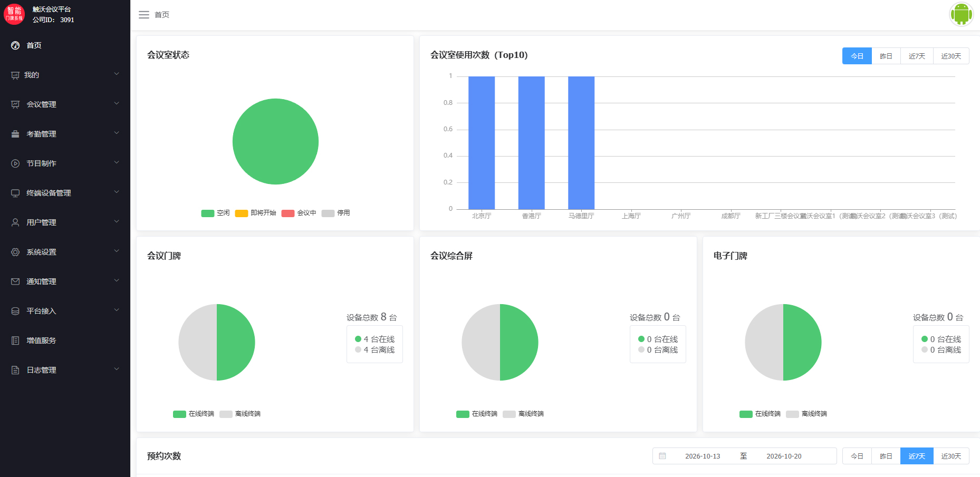Click the 我的 sidebar icon

15,75
